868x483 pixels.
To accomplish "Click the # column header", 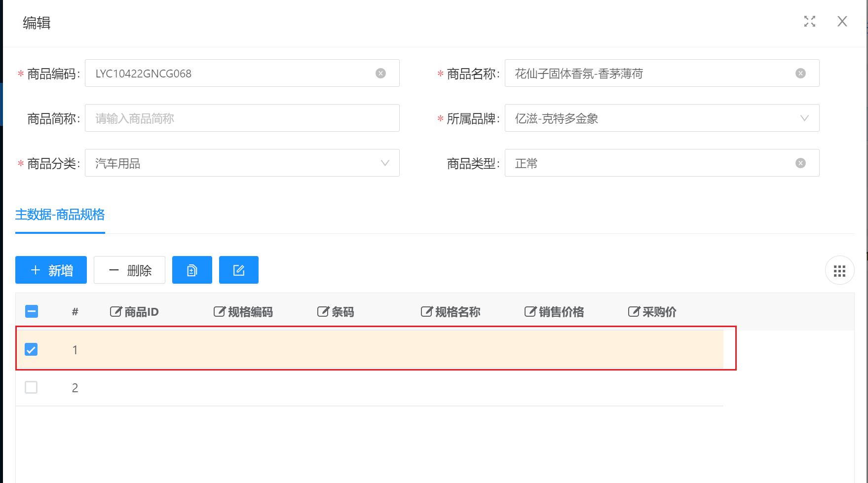I will (x=75, y=311).
